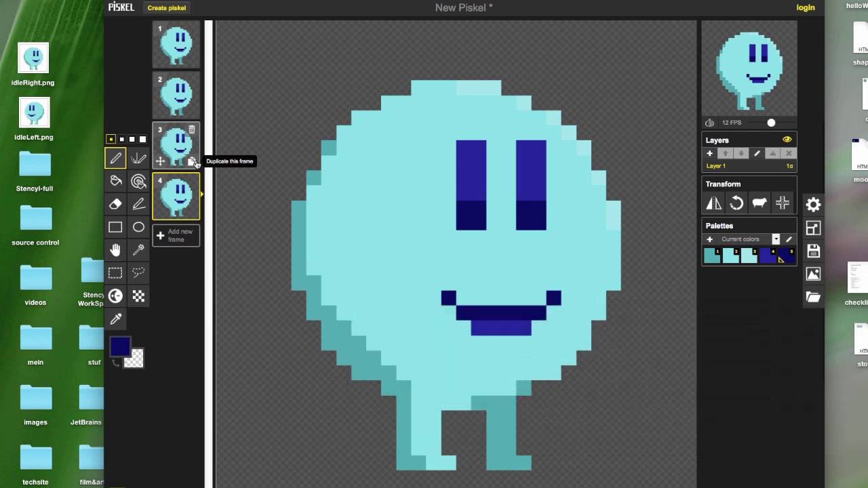Select the Lighten tool
This screenshot has width=868, height=488.
click(x=115, y=296)
